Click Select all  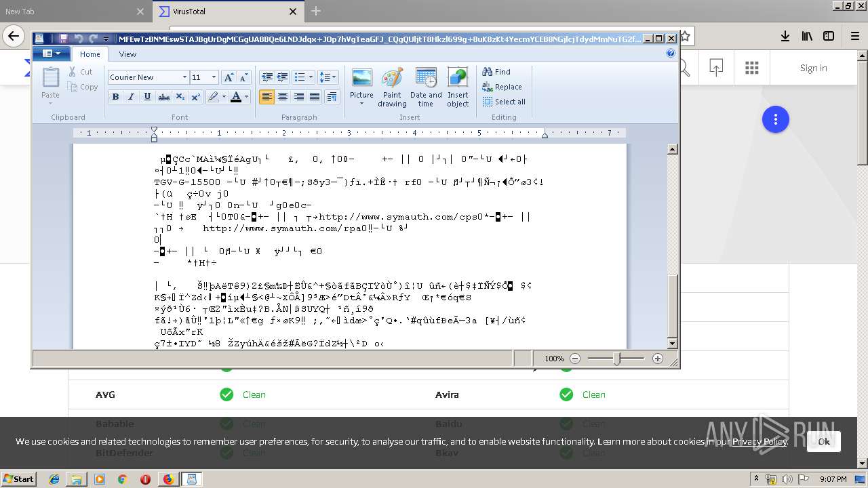point(504,102)
